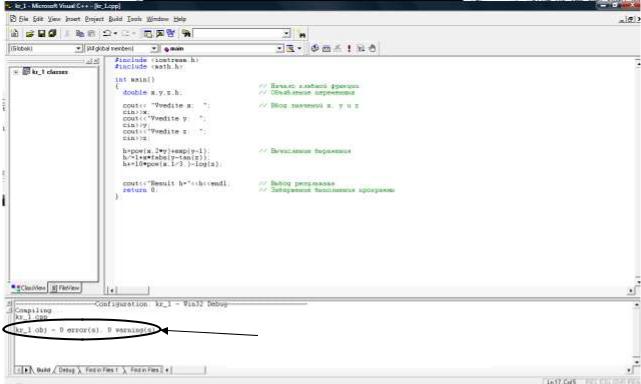Switch to the Find in Files 1 tab
641x384 pixels.
click(x=102, y=370)
